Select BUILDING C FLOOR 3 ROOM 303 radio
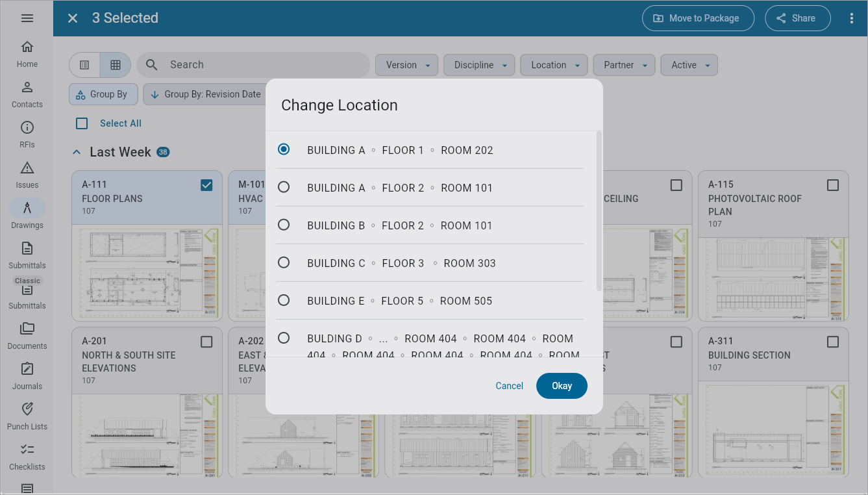The width and height of the screenshot is (868, 495). click(284, 262)
